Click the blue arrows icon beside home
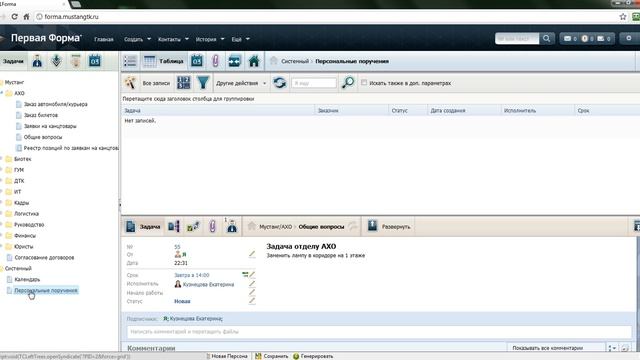The width and height of the screenshot is (640, 360). 234,61
